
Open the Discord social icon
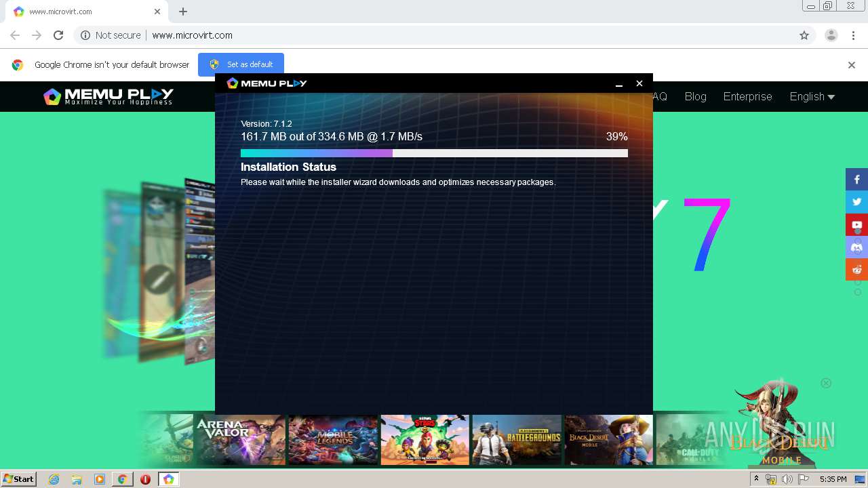tap(856, 247)
